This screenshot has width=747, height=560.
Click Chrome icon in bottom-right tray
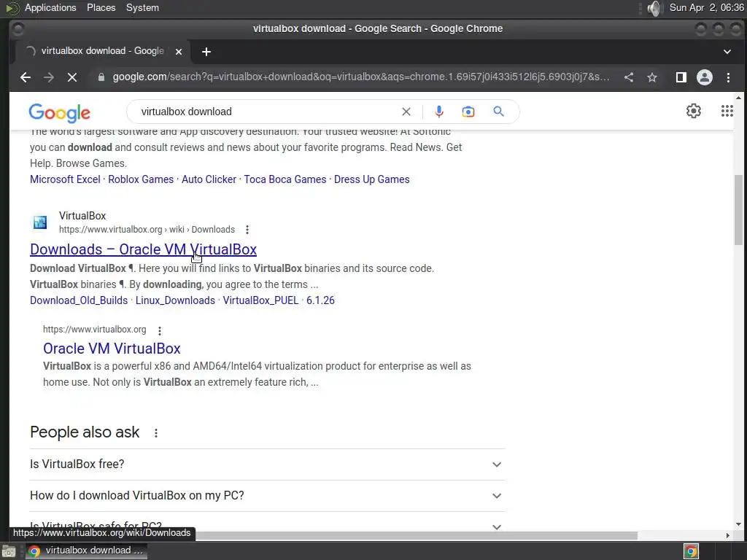(692, 551)
